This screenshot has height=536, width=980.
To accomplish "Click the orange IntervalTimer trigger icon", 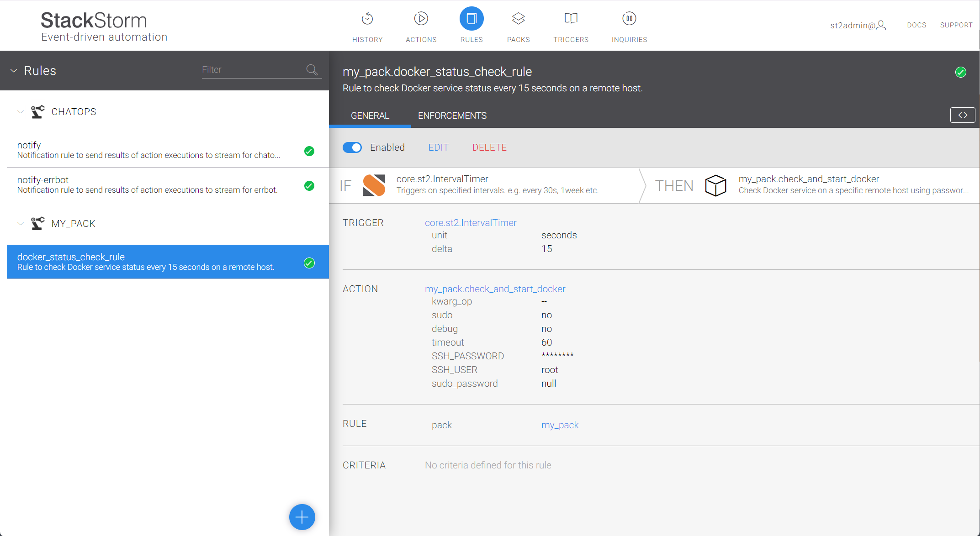I will point(374,185).
